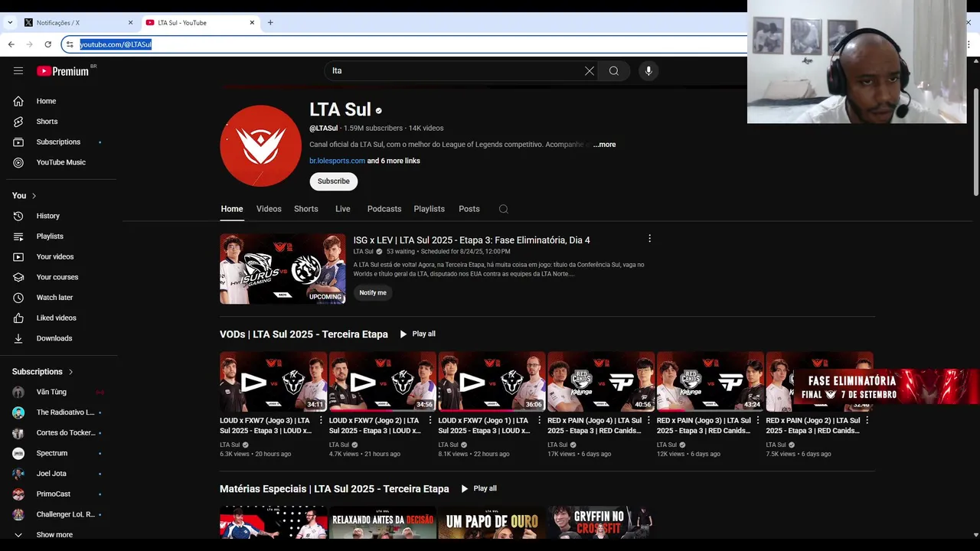Open the YouTube guide hamburger menu

[18, 70]
